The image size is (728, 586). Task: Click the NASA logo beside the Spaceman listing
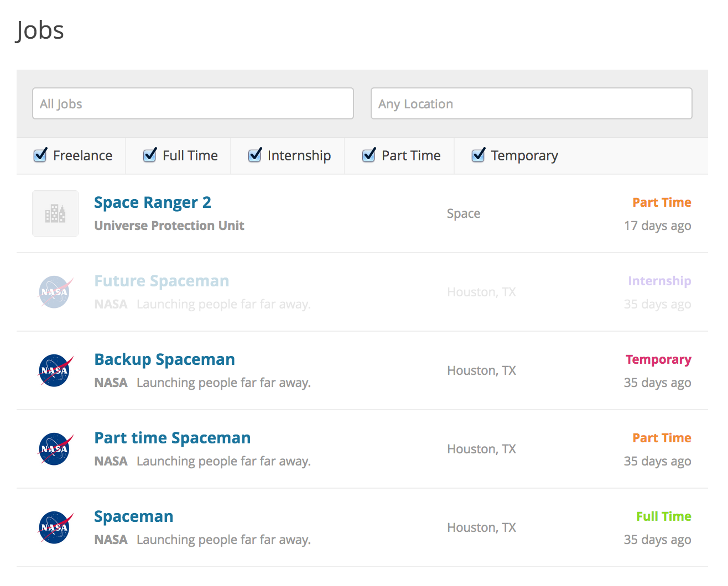(55, 527)
